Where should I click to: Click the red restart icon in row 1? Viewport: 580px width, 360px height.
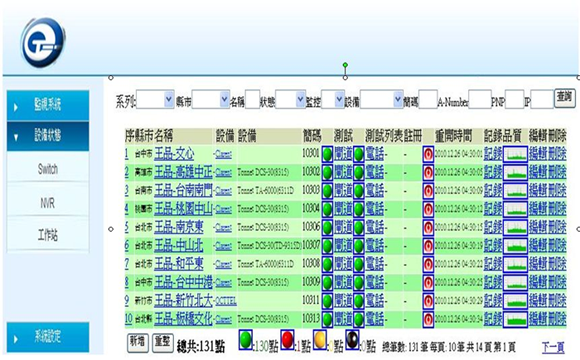(428, 154)
